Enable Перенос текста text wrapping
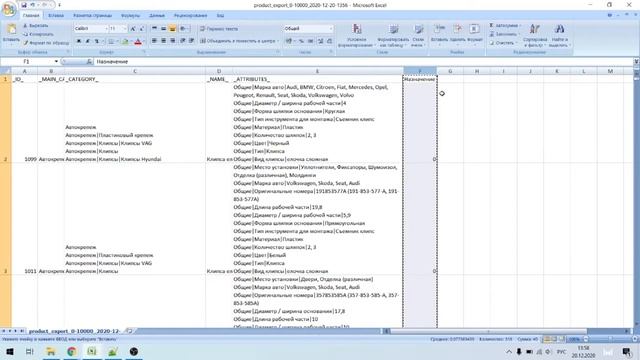 pyautogui.click(x=219, y=29)
